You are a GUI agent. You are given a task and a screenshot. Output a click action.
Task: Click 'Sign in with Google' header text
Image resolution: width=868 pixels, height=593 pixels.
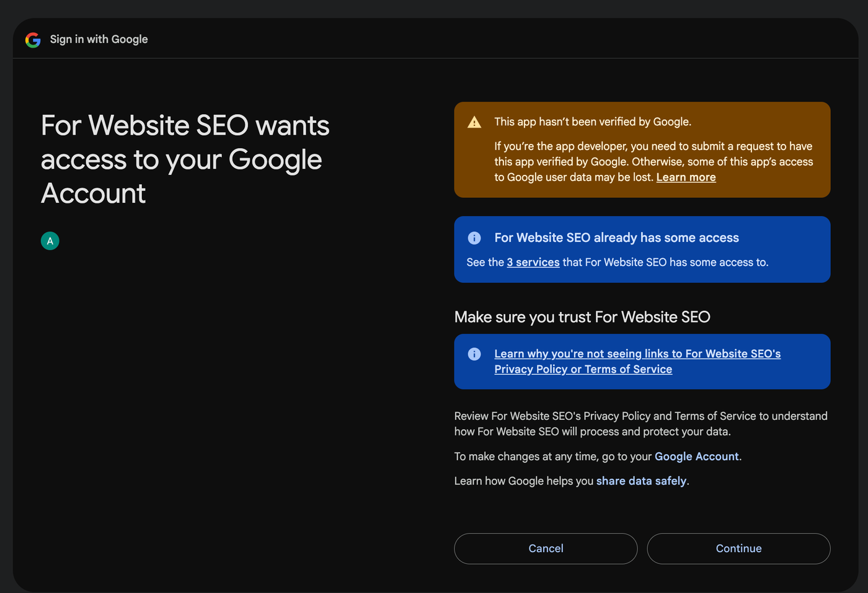(99, 40)
